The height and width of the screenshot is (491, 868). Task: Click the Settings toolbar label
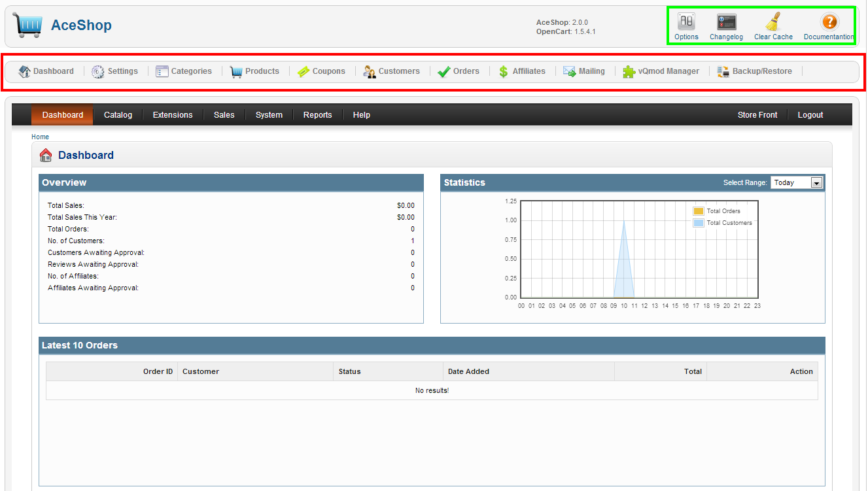pos(123,71)
